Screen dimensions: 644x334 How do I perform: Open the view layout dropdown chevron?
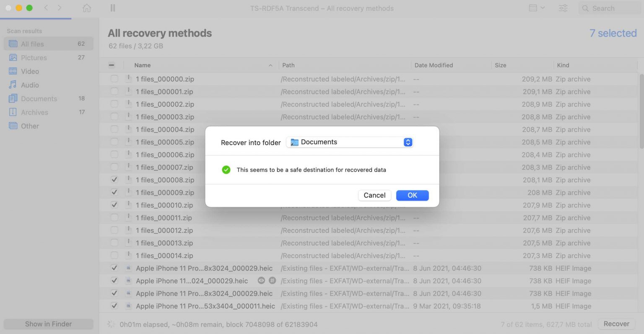[x=542, y=8]
